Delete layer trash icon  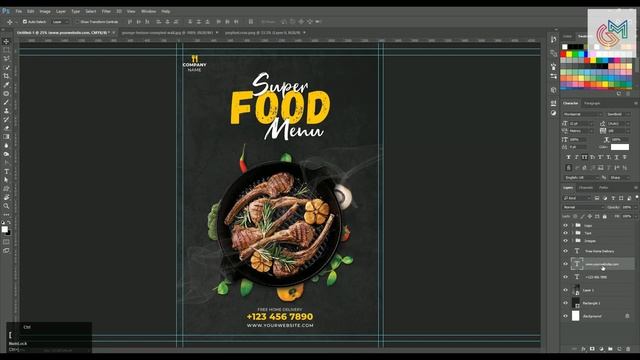click(628, 349)
